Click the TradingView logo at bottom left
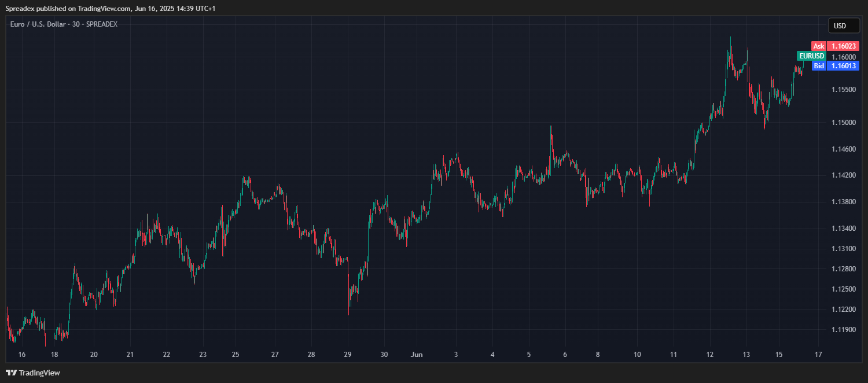 coord(33,373)
